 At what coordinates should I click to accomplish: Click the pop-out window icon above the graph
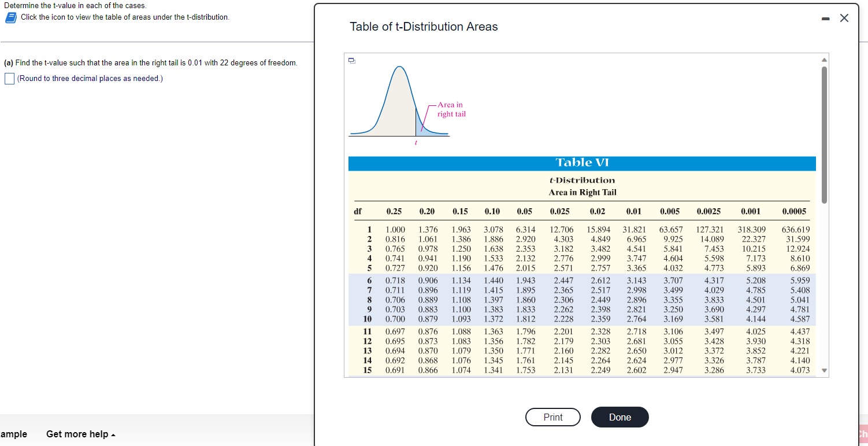tap(353, 60)
